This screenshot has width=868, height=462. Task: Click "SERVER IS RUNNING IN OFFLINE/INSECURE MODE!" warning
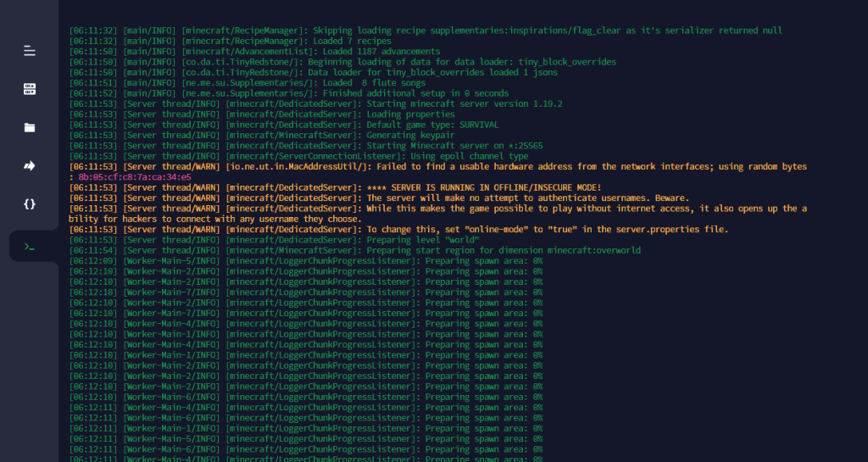coord(336,187)
